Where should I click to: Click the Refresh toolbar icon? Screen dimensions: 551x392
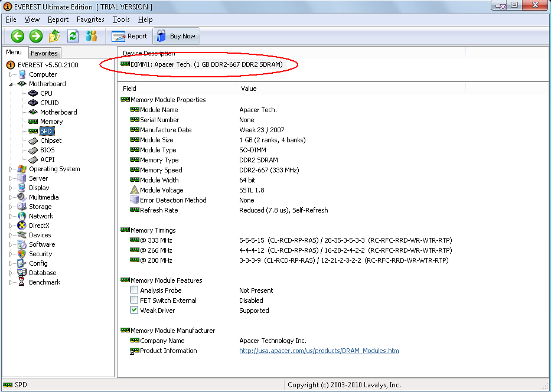point(73,36)
